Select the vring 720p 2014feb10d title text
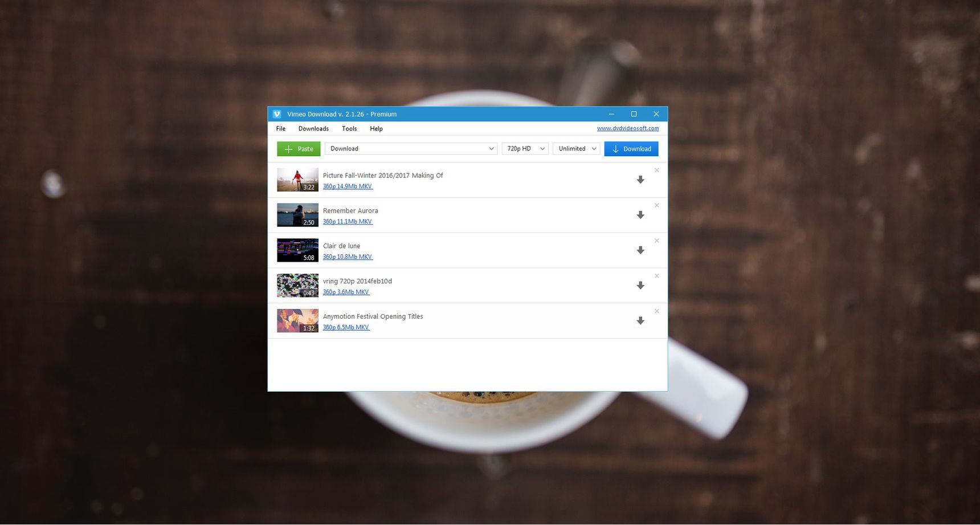Viewport: 980px width, 525px height. pyautogui.click(x=357, y=282)
